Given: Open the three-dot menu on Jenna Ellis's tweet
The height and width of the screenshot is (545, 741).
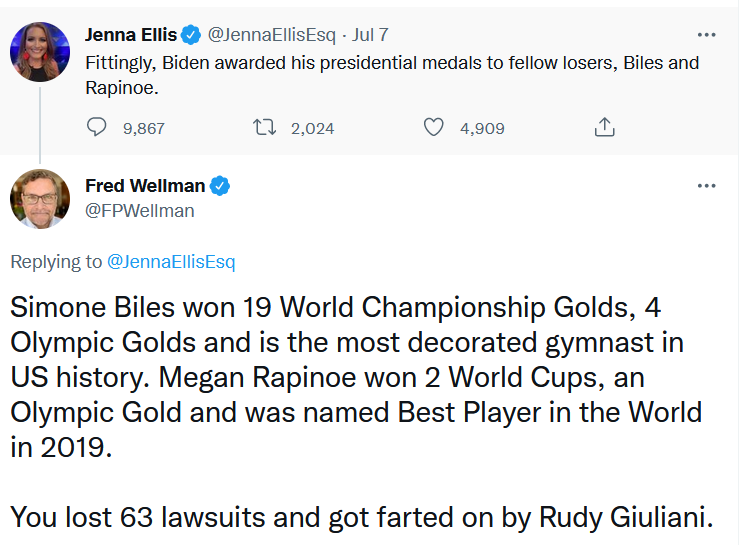Looking at the screenshot, I should (706, 35).
